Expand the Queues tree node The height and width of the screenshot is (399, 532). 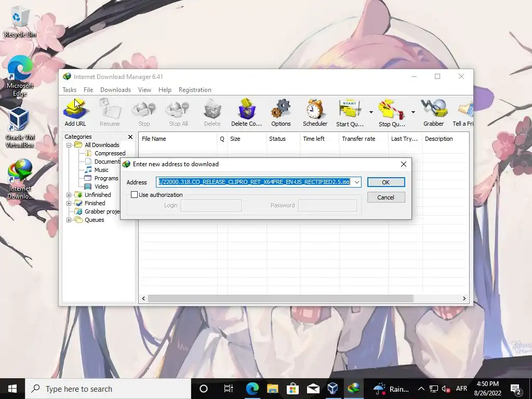click(69, 220)
